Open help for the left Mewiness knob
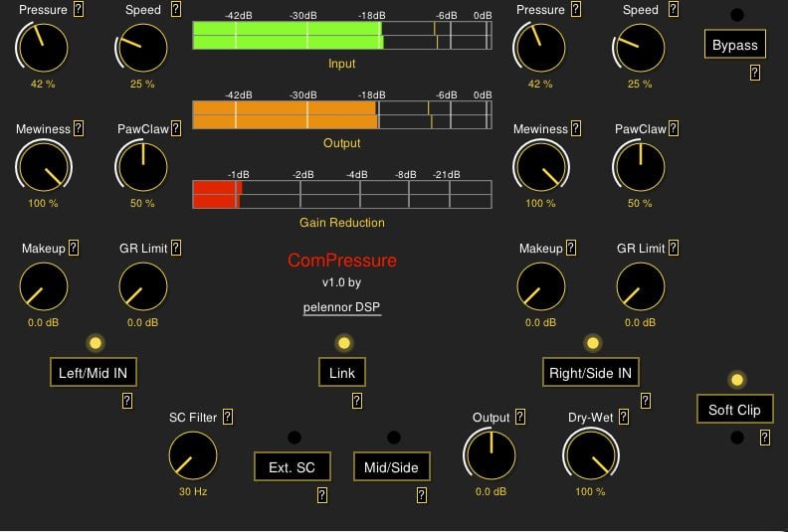Image resolution: width=788 pixels, height=532 pixels. pyautogui.click(x=79, y=128)
